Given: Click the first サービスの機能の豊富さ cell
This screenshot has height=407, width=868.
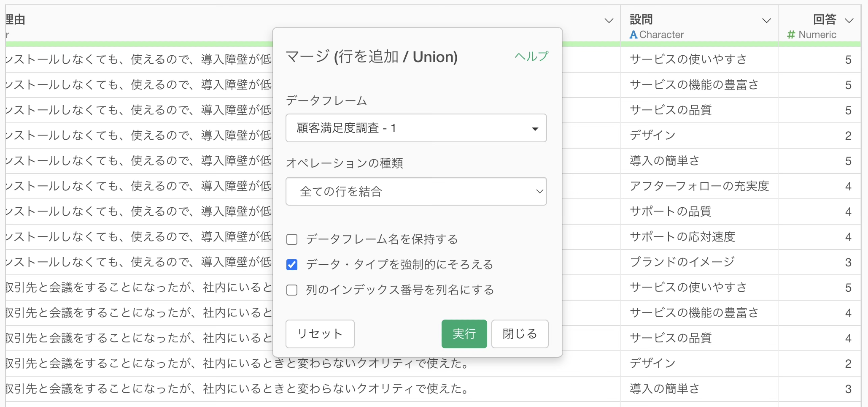Looking at the screenshot, I should tap(694, 85).
